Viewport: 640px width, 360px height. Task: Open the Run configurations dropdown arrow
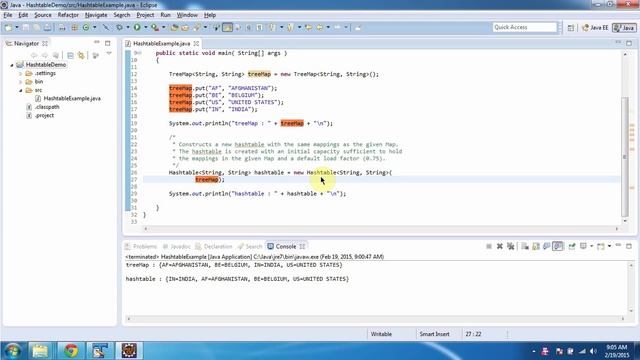point(145,27)
